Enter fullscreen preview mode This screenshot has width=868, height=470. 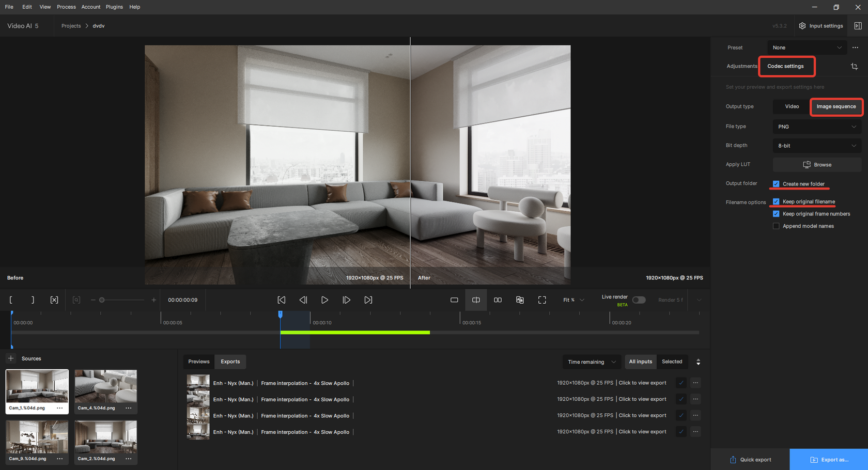tap(542, 300)
